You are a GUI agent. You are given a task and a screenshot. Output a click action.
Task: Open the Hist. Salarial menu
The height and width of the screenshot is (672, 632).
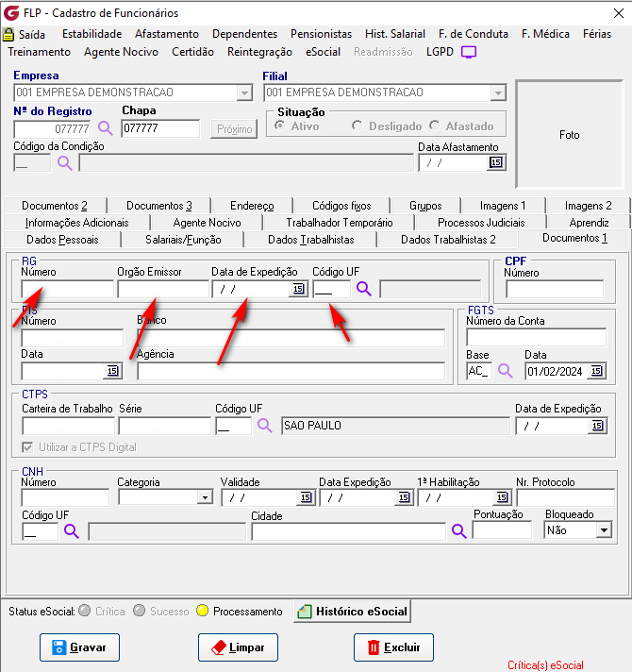point(395,34)
